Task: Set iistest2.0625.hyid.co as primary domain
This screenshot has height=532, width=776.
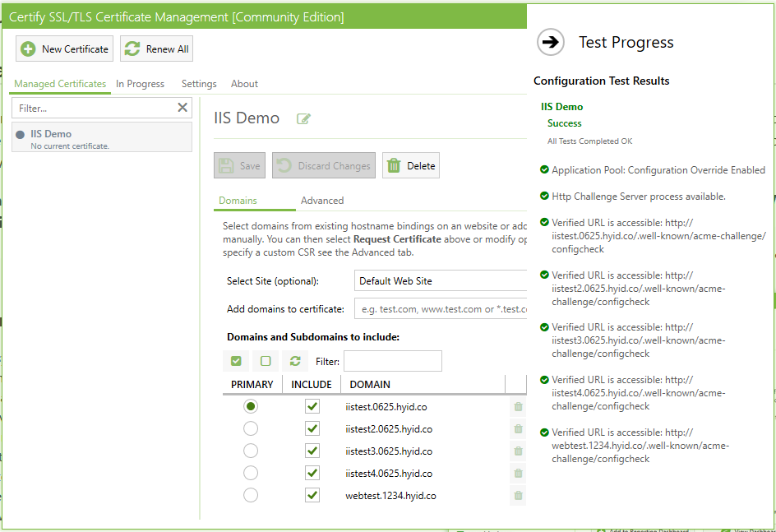Action: click(x=251, y=428)
